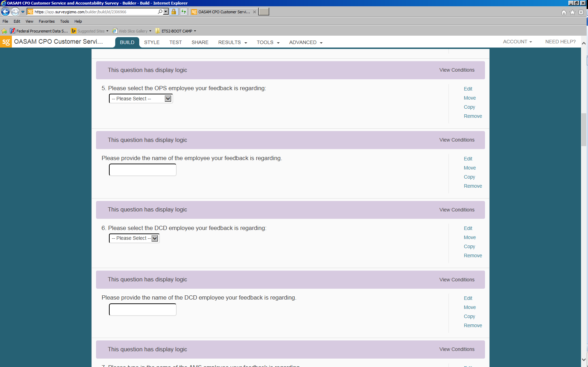This screenshot has height=367, width=588.
Task: Move question 6 DCD employee
Action: click(470, 237)
